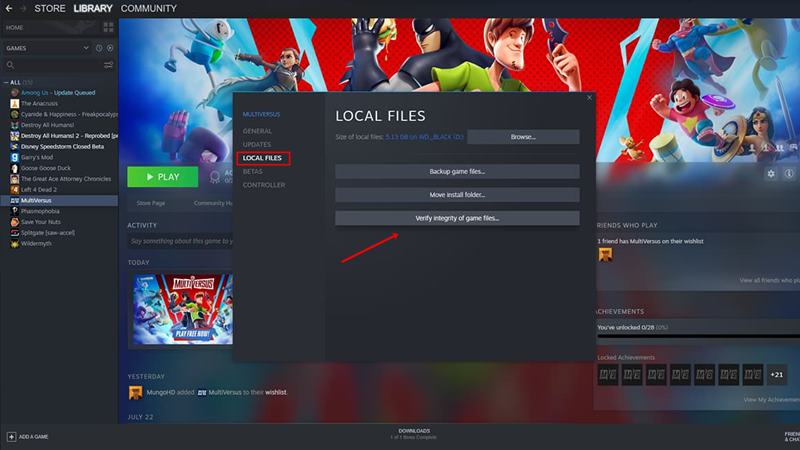Open the DOWNLOADS status area
Image resolution: width=800 pixels, height=450 pixels.
(414, 434)
